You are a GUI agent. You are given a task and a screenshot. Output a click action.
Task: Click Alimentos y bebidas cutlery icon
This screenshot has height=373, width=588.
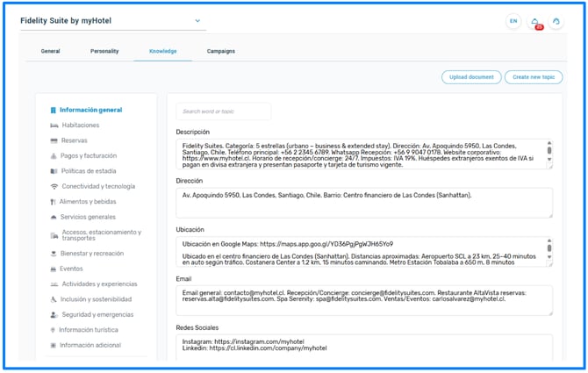(54, 202)
